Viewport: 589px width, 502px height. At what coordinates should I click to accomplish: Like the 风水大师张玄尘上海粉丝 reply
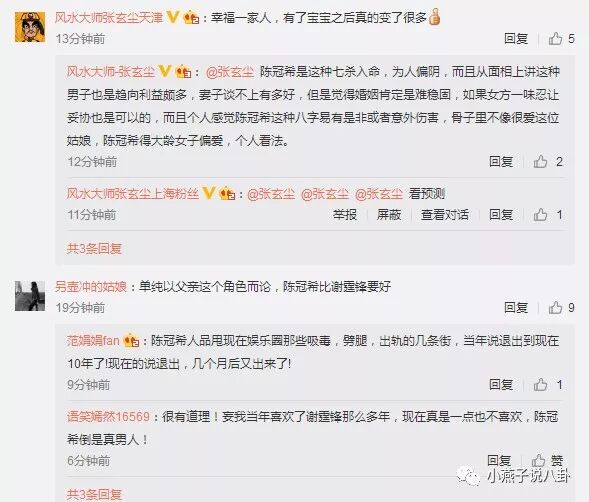tap(548, 215)
